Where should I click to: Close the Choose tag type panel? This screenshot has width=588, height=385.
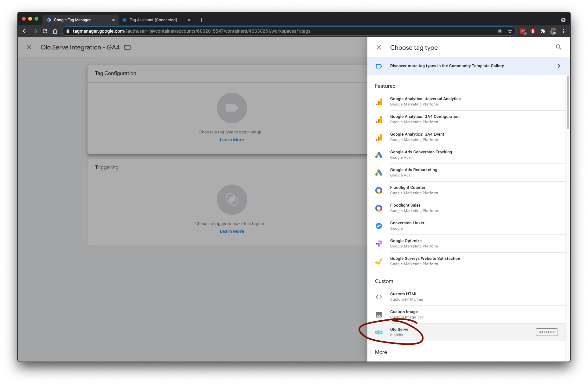tap(379, 47)
